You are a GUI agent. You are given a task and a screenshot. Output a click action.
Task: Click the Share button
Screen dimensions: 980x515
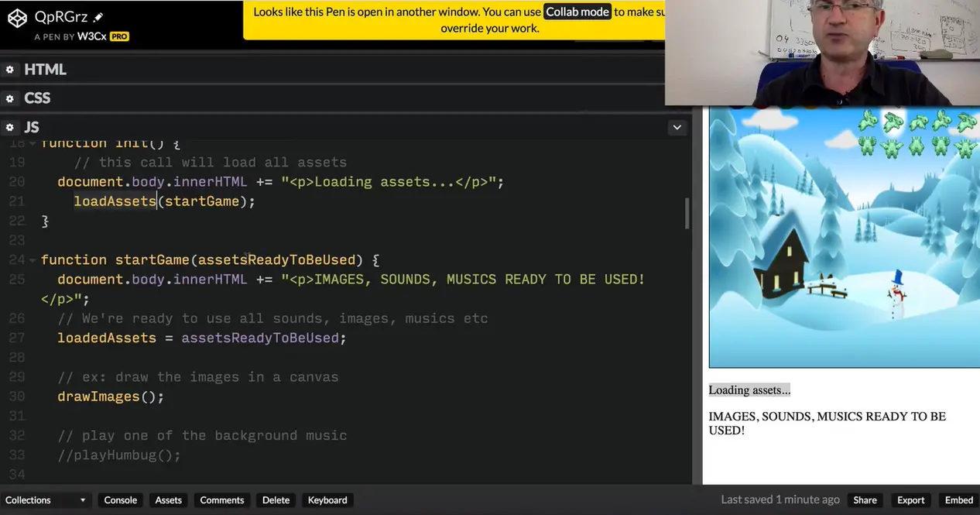(x=865, y=500)
